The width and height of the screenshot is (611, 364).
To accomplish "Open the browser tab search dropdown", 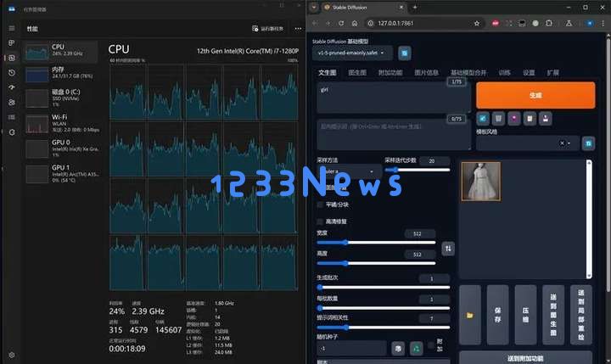I will pyautogui.click(x=314, y=7).
